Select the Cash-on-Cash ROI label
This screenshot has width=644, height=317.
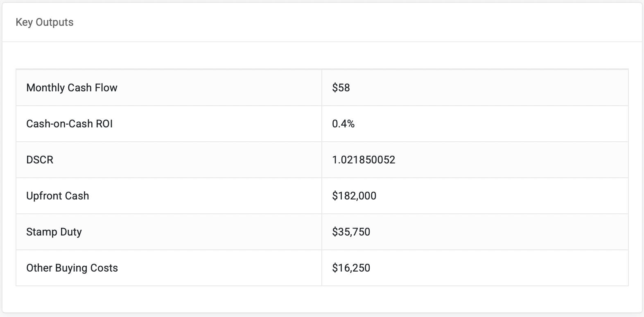coord(69,124)
